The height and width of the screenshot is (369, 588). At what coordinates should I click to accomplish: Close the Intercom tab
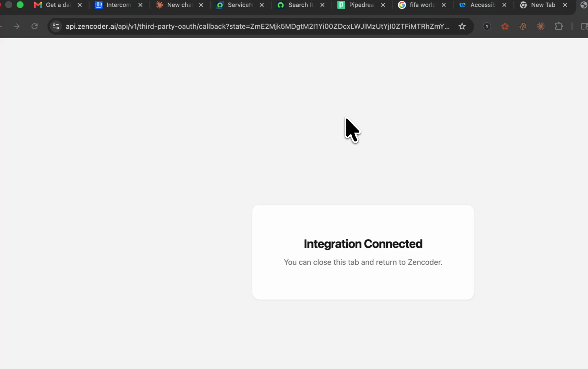pyautogui.click(x=140, y=5)
